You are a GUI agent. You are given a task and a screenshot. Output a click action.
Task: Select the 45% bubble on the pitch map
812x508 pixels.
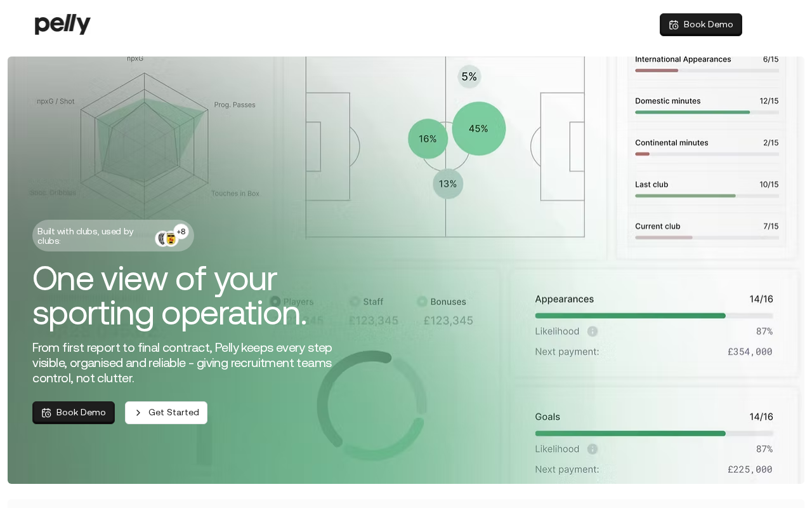[x=479, y=128]
